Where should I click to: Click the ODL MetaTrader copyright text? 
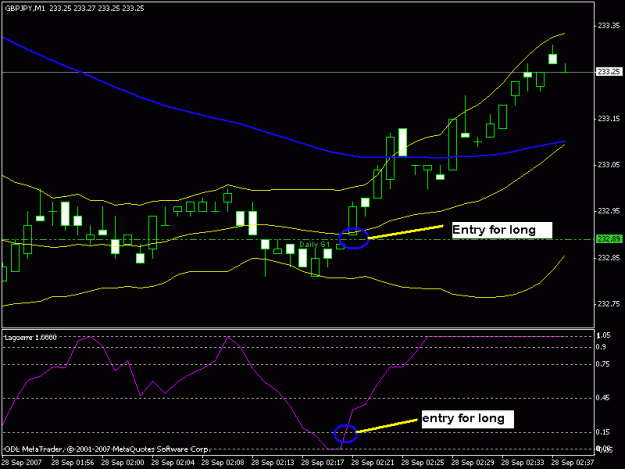click(106, 449)
